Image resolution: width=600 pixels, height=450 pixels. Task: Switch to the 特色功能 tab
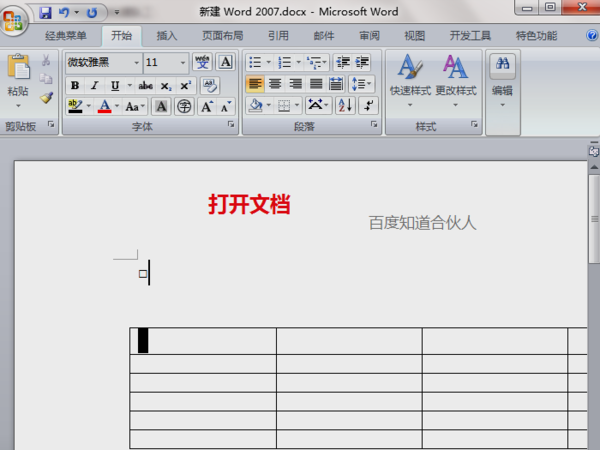tap(536, 36)
